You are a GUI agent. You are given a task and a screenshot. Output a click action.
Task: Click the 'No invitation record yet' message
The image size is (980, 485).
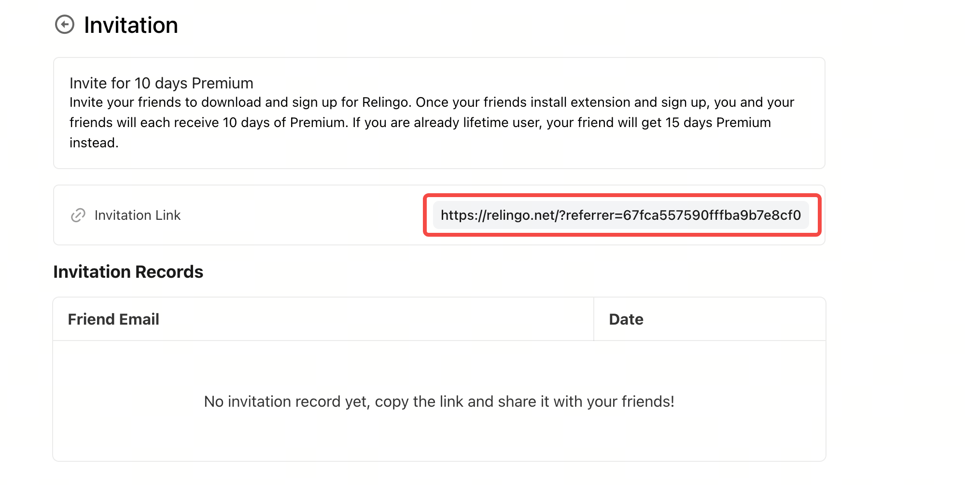439,401
